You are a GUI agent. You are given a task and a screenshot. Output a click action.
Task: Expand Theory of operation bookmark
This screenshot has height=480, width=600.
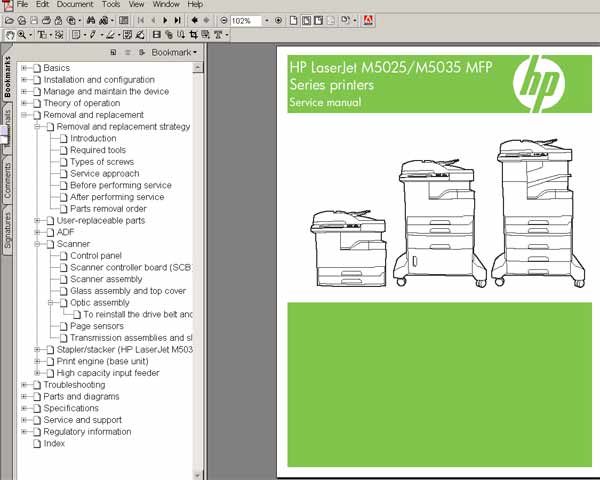pyautogui.click(x=24, y=103)
